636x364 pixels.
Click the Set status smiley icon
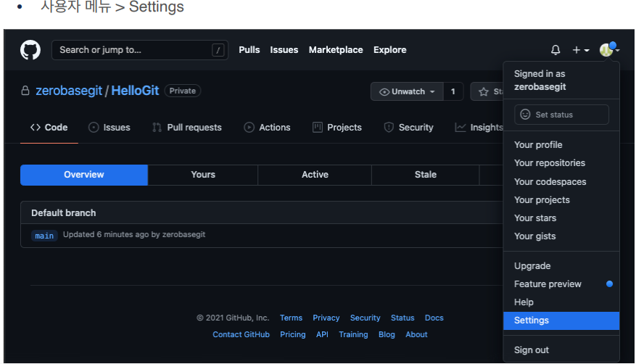click(x=525, y=115)
